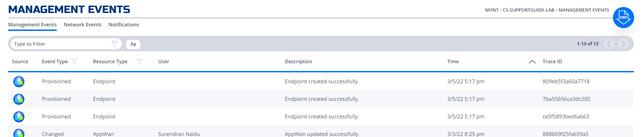Click source icon of third Provisioned row

(x=19, y=117)
